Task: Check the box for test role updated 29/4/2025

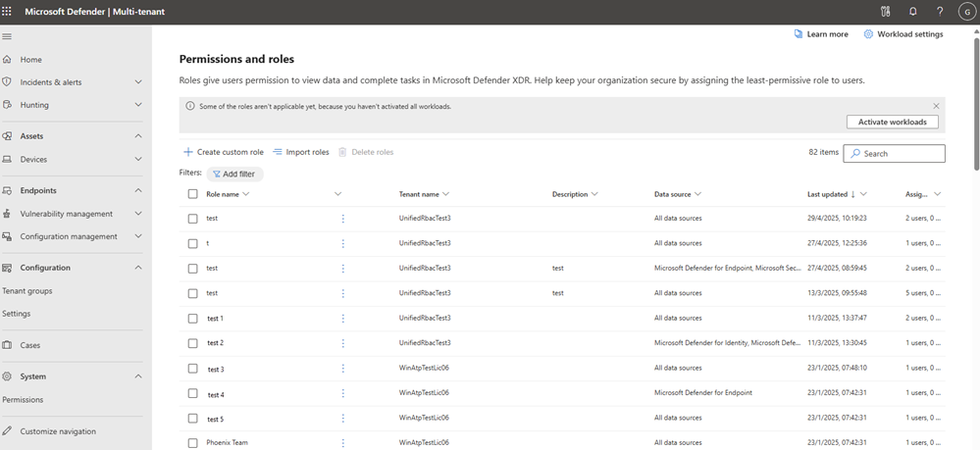Action: tap(192, 219)
